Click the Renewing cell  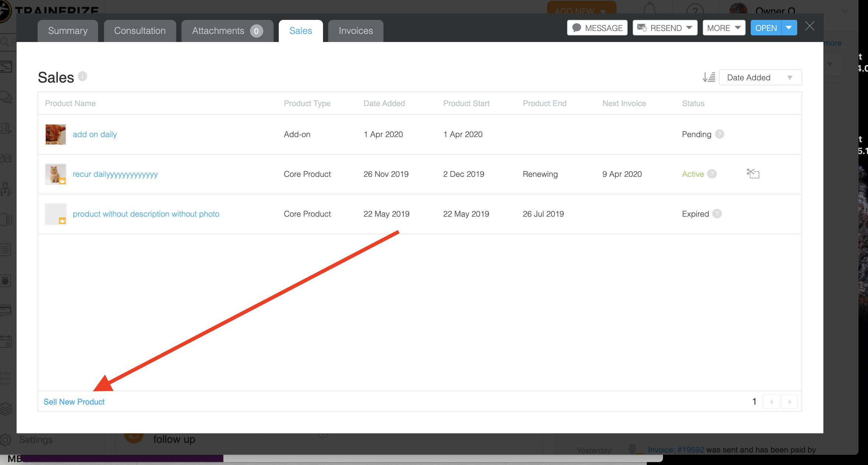point(540,174)
